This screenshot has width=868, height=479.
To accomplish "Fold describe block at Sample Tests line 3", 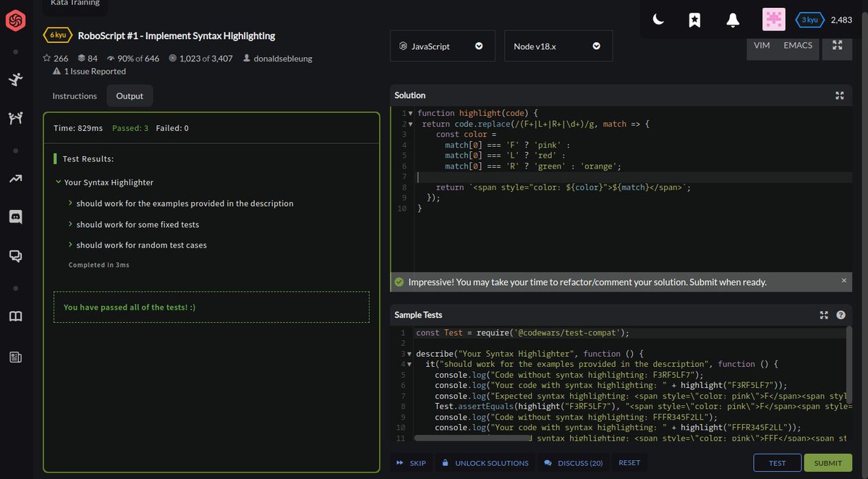I will coord(410,354).
